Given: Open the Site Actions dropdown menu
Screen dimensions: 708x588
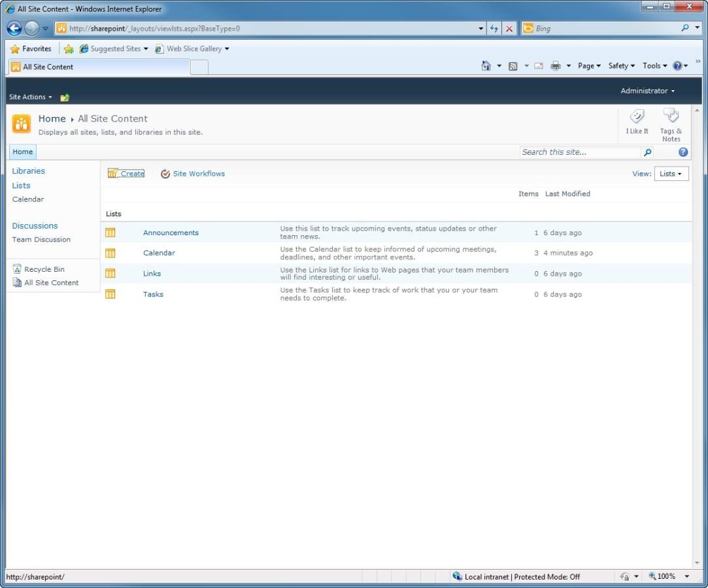Looking at the screenshot, I should pos(30,97).
